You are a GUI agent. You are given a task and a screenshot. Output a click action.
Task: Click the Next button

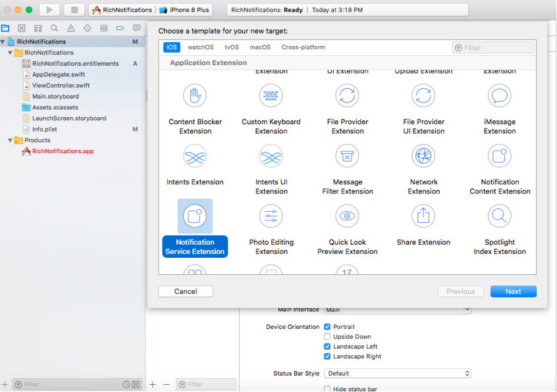pyautogui.click(x=514, y=291)
